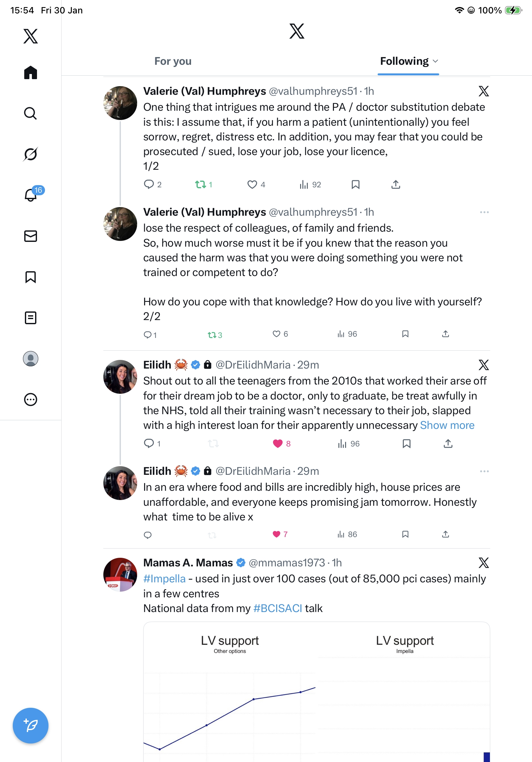Screen dimensions: 532x762
Task: Tap the compose new post button
Action: [30, 726]
